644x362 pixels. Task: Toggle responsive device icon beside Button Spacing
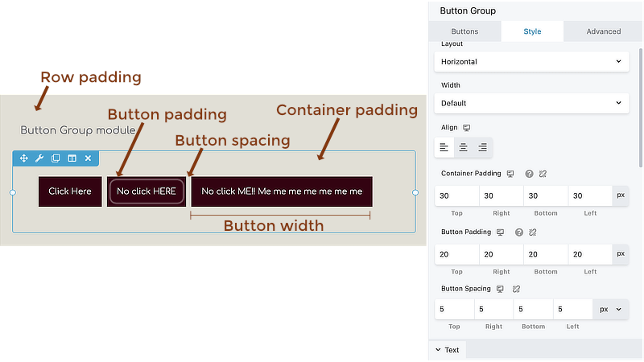[x=500, y=289]
